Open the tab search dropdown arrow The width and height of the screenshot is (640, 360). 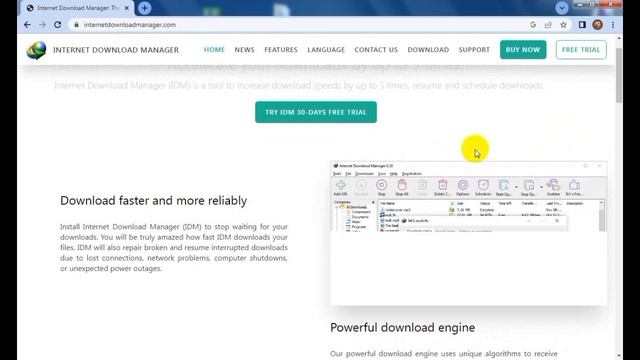coord(562,8)
